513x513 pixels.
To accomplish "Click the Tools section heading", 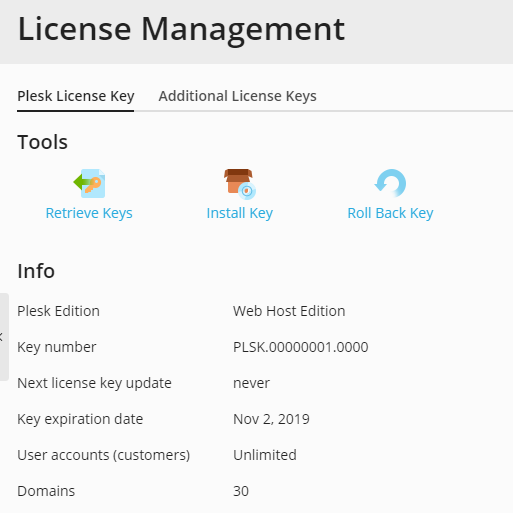I will point(43,142).
